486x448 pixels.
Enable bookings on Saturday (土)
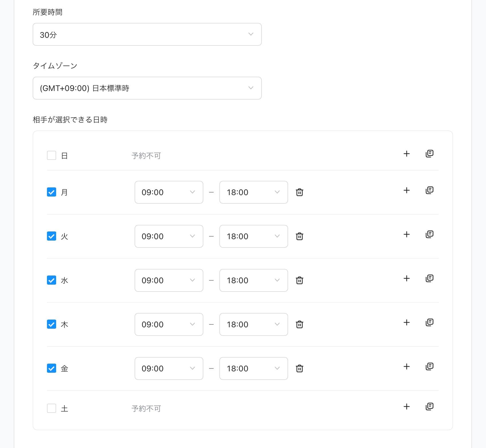52,409
